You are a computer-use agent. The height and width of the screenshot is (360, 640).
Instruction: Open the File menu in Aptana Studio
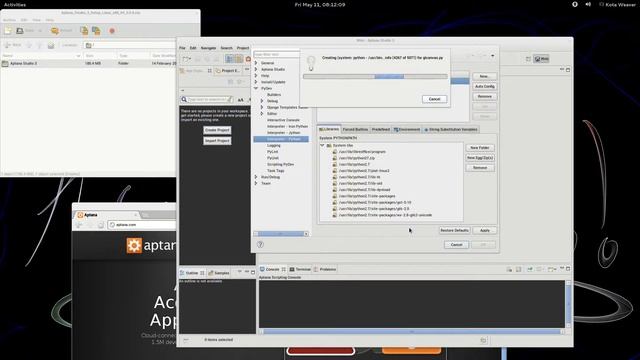click(x=182, y=48)
